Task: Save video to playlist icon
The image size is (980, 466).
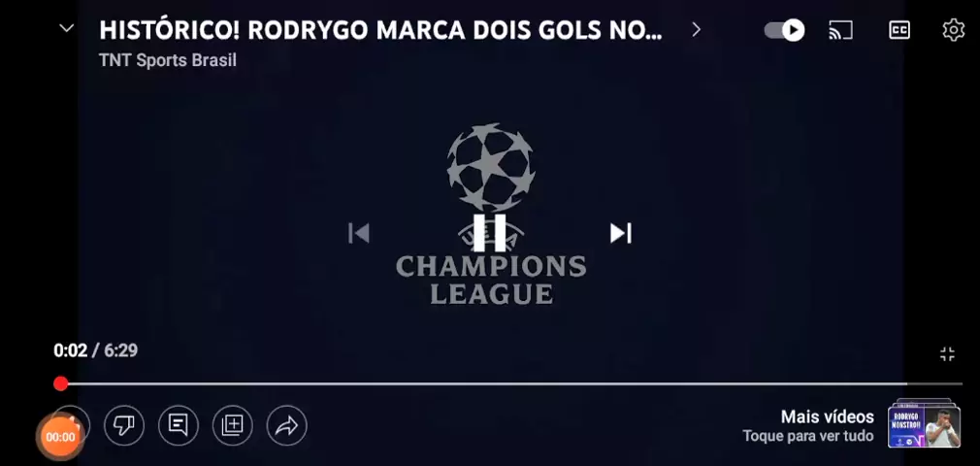Action: pyautogui.click(x=233, y=426)
